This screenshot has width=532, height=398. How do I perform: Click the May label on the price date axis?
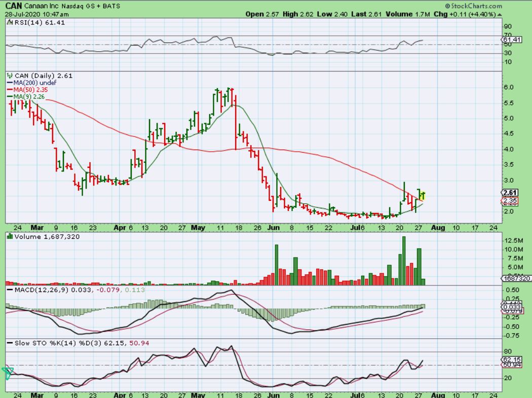pyautogui.click(x=198, y=228)
